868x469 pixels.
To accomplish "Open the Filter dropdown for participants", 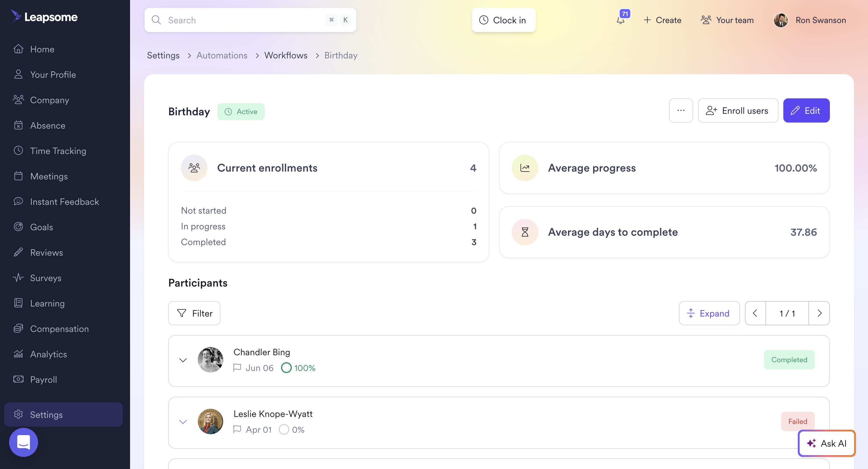I will pos(194,313).
